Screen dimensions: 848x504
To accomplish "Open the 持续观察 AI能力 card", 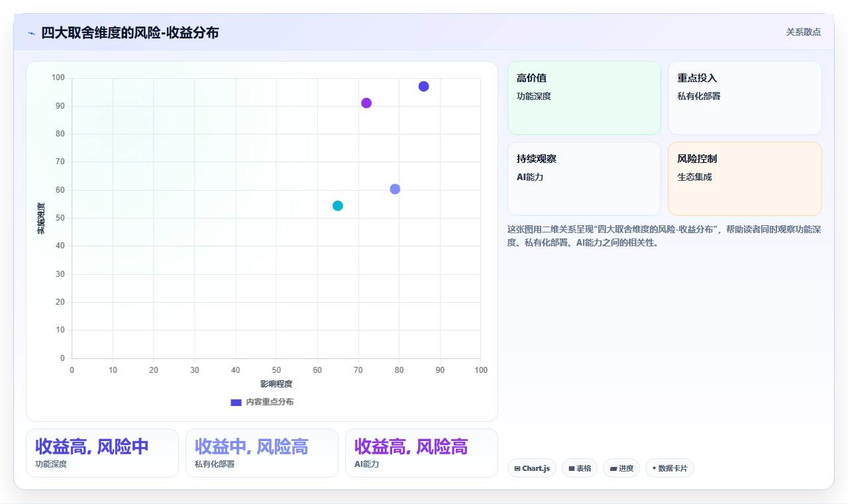I will pyautogui.click(x=584, y=179).
